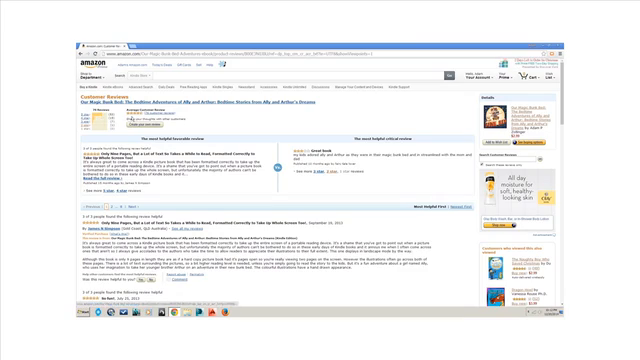Toggle Search these reviews only checkbox
Screen dimensions: 640x360
tap(482, 164)
